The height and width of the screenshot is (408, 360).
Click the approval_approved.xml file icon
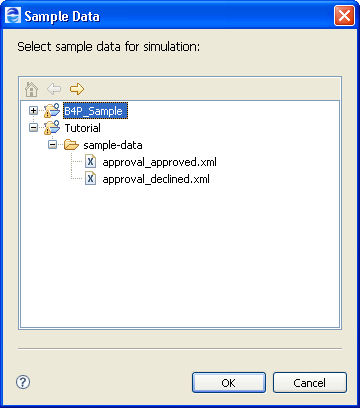point(90,162)
